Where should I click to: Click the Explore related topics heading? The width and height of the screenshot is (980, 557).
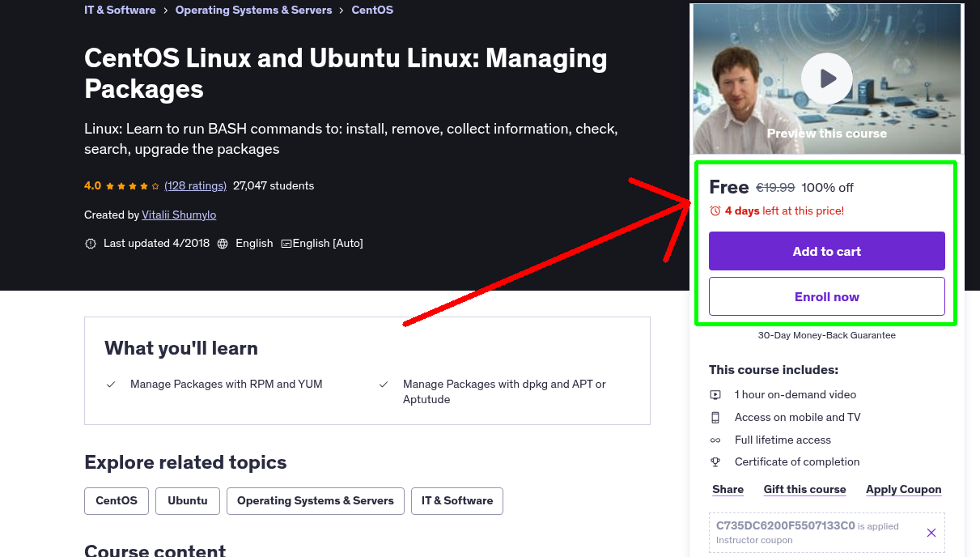(x=185, y=462)
